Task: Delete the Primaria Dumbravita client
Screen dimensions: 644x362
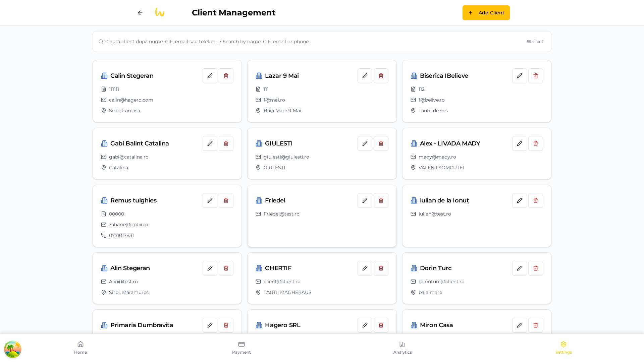Action: (x=226, y=325)
